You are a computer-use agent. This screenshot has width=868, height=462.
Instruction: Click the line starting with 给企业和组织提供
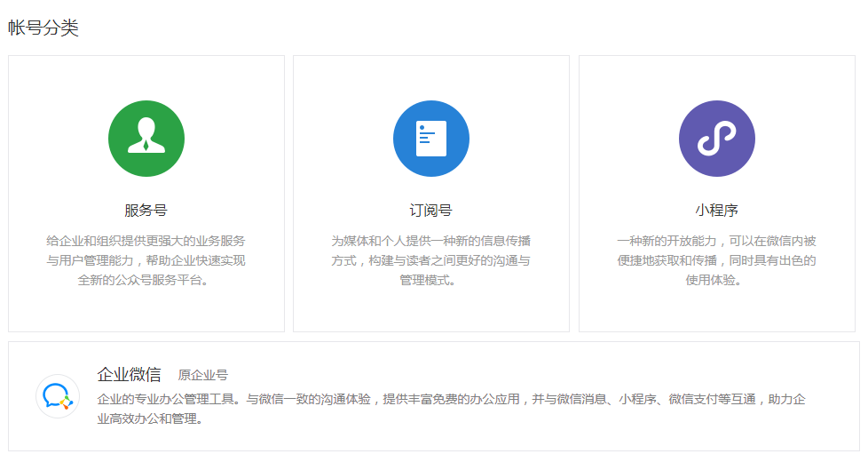click(146, 241)
